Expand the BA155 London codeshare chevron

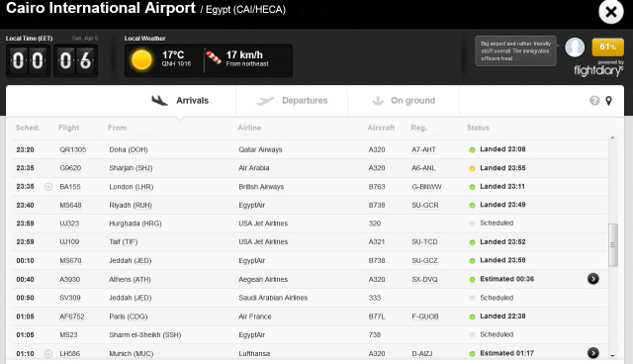coord(48,187)
